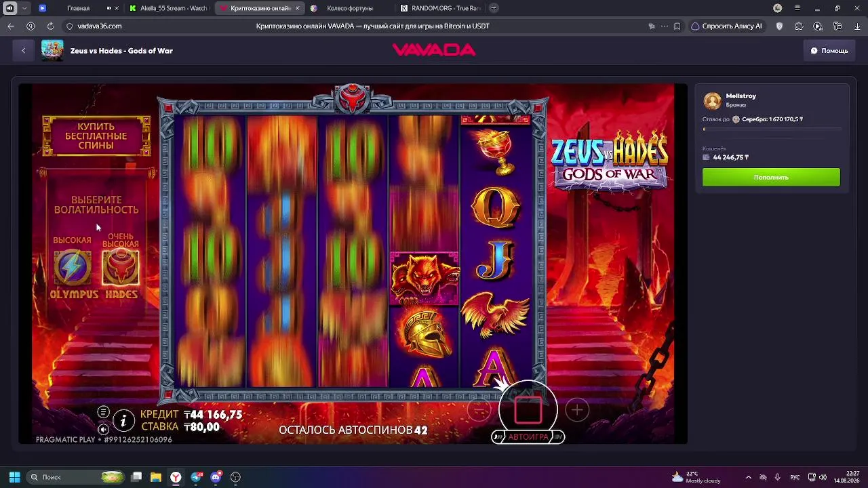Image resolution: width=868 pixels, height=488 pixels.
Task: Open Discord from the taskbar
Action: pos(216,477)
